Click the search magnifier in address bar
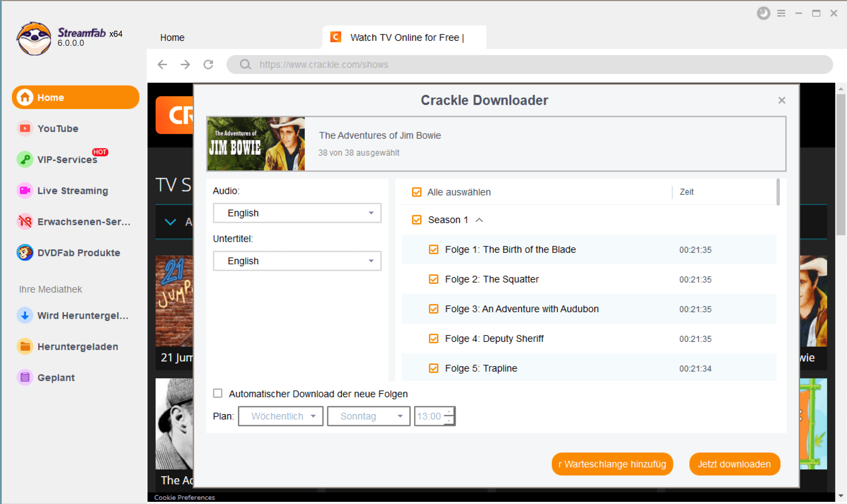The image size is (847, 504). [x=246, y=65]
